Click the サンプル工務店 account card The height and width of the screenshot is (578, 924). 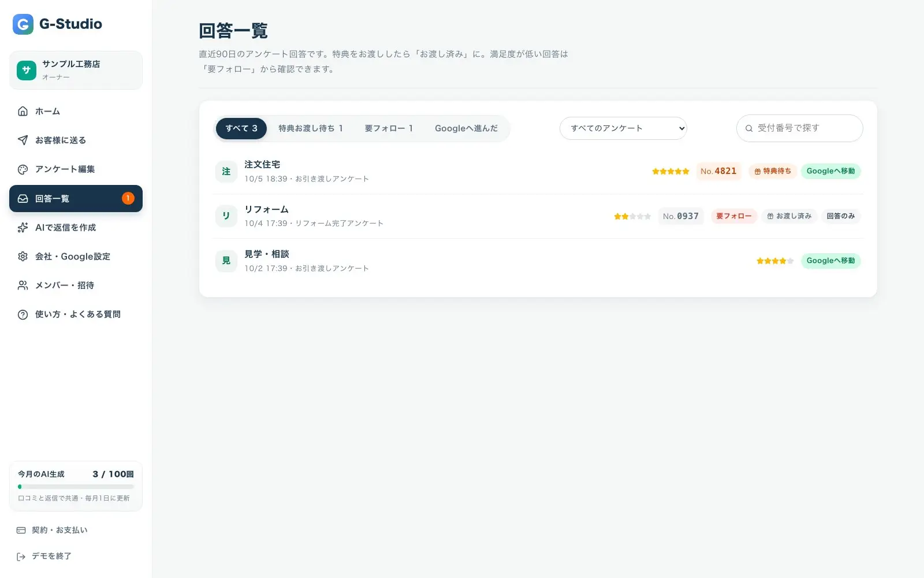(x=76, y=70)
